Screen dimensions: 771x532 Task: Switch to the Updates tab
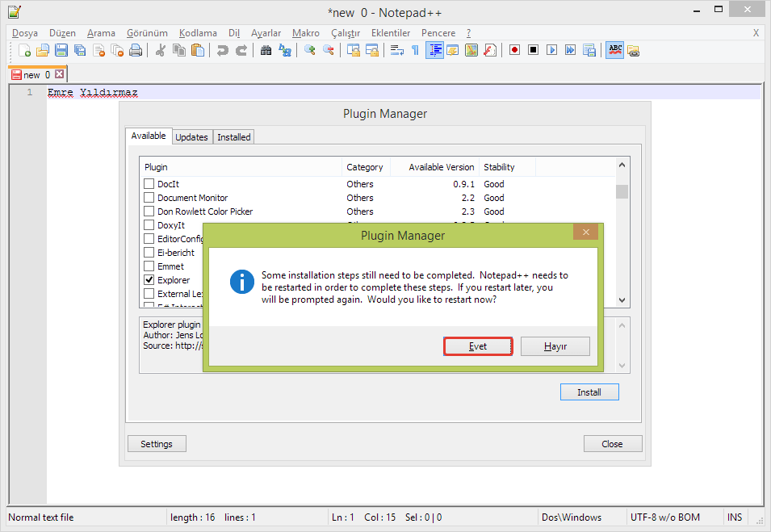pos(192,137)
